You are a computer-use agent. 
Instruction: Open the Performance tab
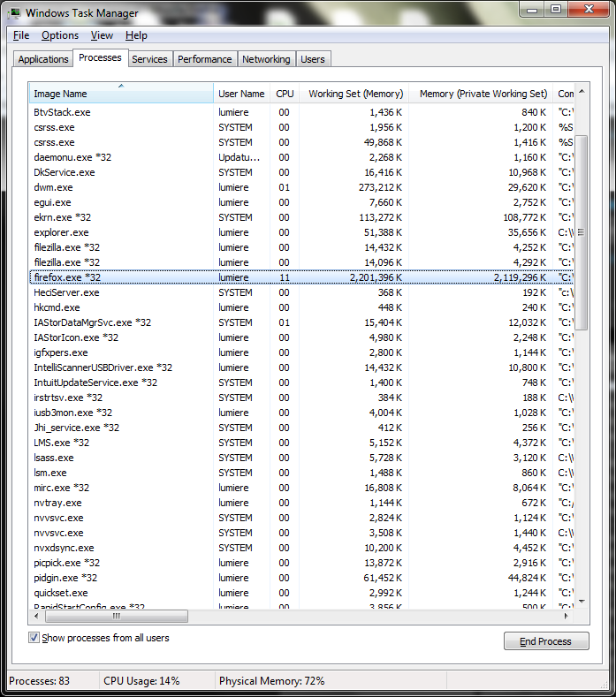click(204, 59)
